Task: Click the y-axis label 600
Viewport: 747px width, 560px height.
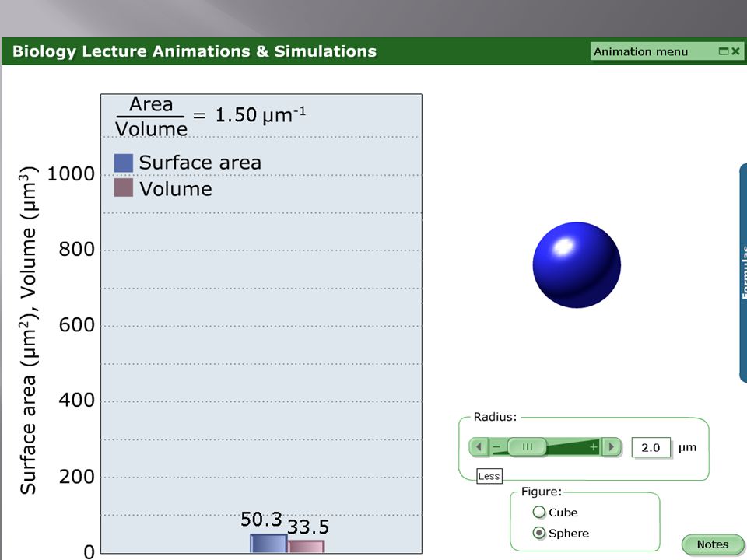Action: pos(77,325)
